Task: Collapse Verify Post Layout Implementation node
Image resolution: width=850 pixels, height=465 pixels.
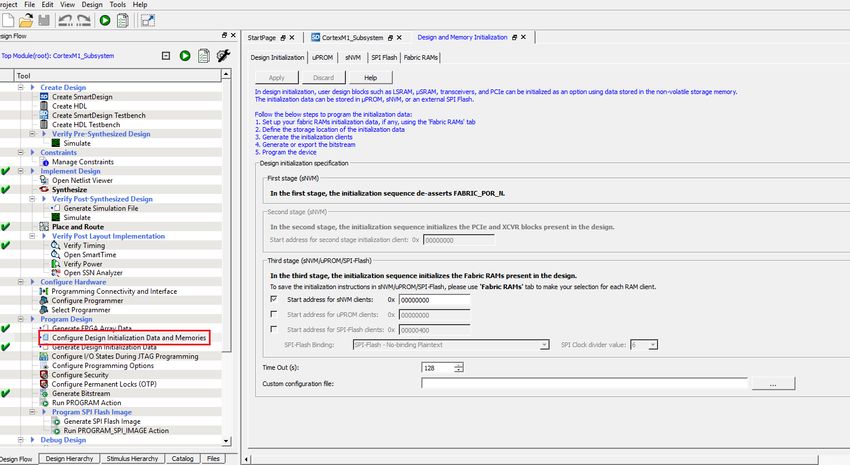Action: click(32, 236)
